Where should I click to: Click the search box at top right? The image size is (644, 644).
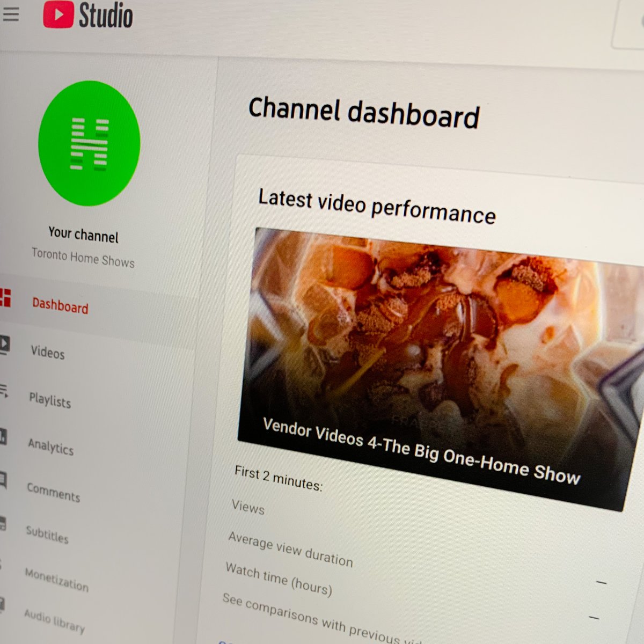tap(628, 24)
